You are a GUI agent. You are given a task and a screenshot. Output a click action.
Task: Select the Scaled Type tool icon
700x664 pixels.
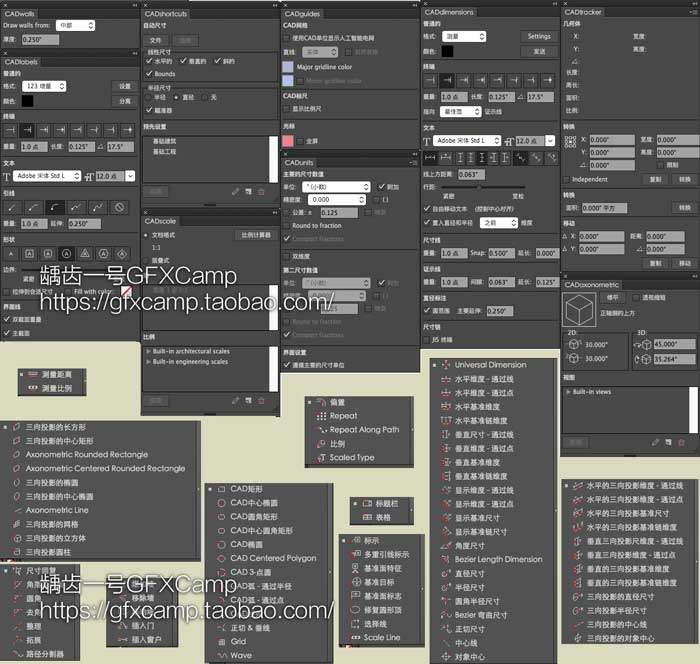pyautogui.click(x=321, y=458)
